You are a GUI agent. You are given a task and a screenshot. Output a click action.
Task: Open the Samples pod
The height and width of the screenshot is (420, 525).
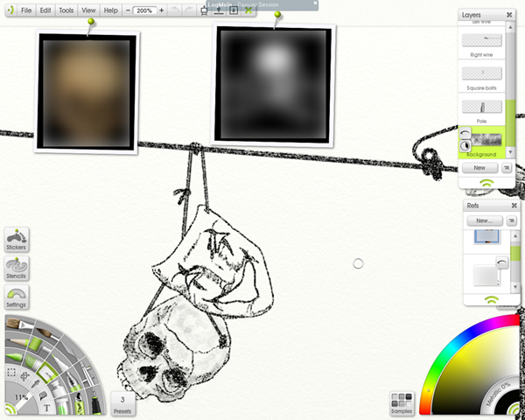pyautogui.click(x=402, y=403)
